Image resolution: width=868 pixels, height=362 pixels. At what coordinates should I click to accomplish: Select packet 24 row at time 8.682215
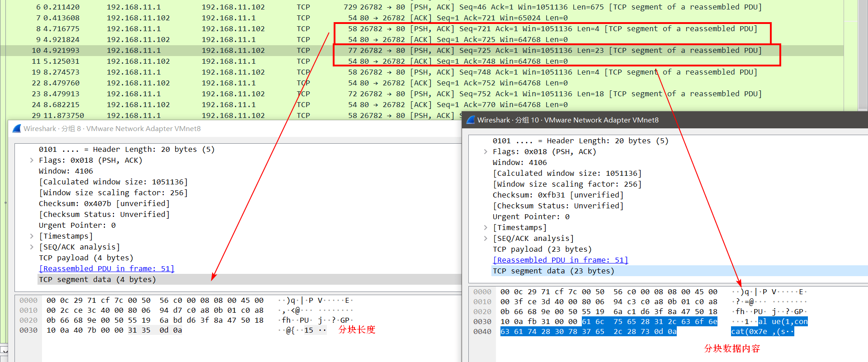point(422,105)
